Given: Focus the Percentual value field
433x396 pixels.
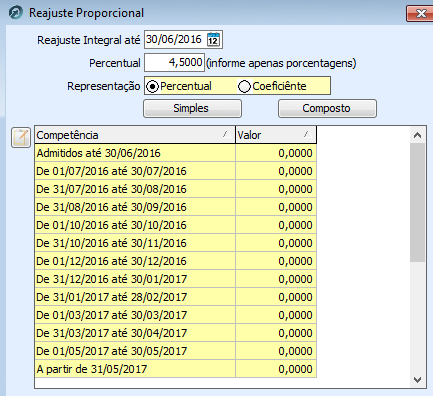Looking at the screenshot, I should click(x=174, y=62).
